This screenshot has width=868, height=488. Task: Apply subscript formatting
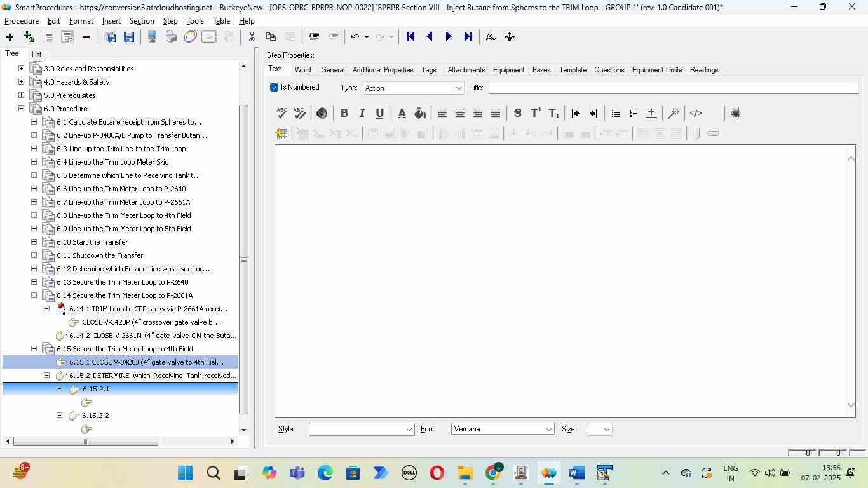[x=554, y=113]
